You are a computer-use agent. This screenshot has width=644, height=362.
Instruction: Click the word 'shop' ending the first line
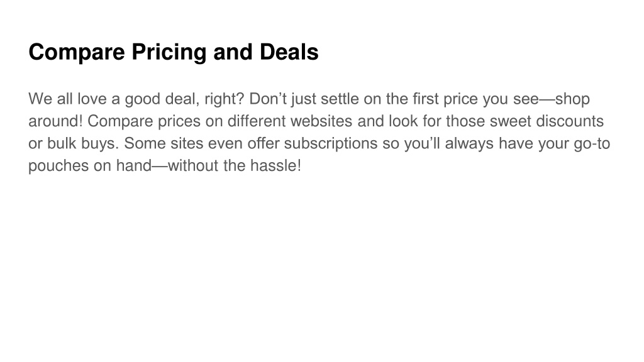(x=572, y=100)
